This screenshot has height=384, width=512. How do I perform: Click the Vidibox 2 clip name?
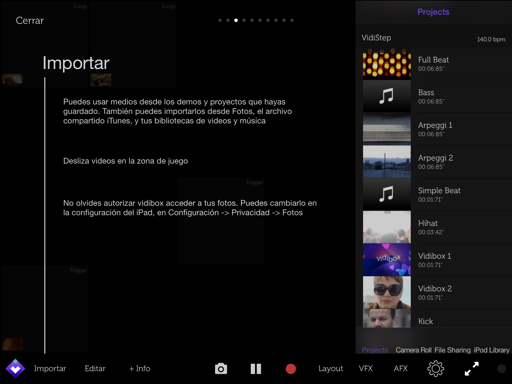pyautogui.click(x=435, y=289)
